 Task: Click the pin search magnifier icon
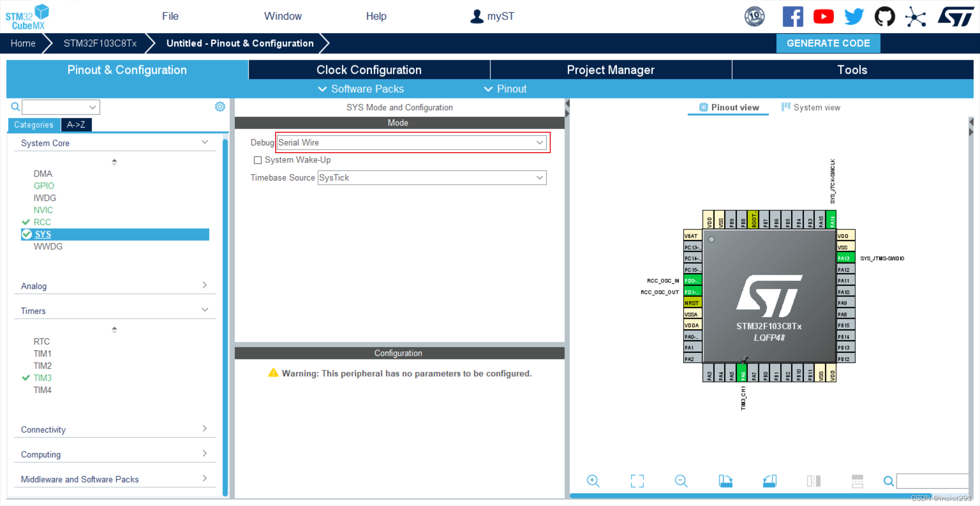(x=889, y=481)
